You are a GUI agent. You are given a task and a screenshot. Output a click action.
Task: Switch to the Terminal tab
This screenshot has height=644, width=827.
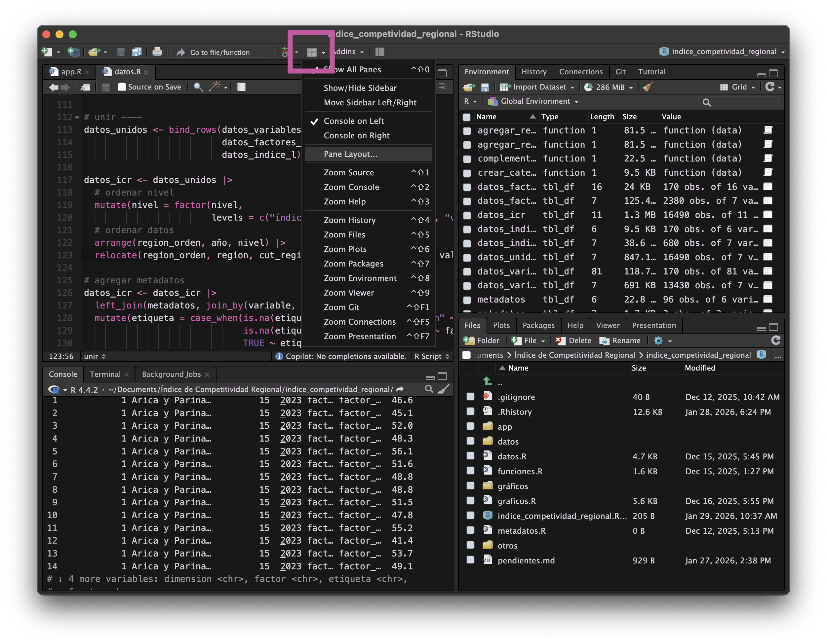[x=105, y=374]
